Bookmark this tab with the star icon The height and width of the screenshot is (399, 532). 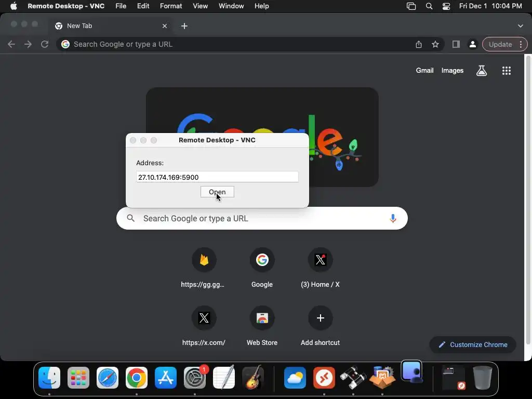pyautogui.click(x=435, y=44)
